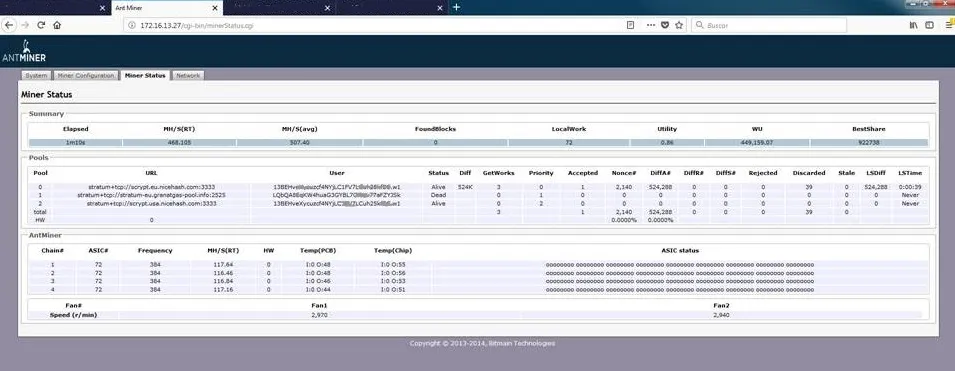Click the AntMiner logo

tap(24, 51)
